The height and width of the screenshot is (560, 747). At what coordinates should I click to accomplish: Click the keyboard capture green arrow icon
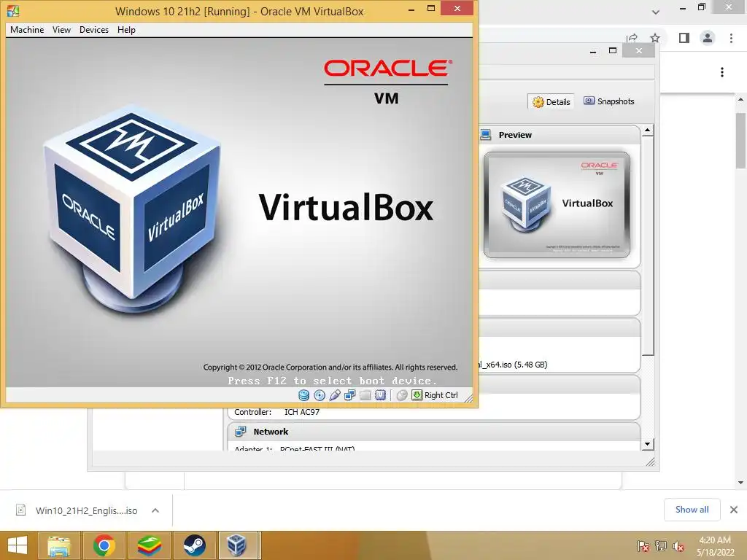tap(417, 395)
